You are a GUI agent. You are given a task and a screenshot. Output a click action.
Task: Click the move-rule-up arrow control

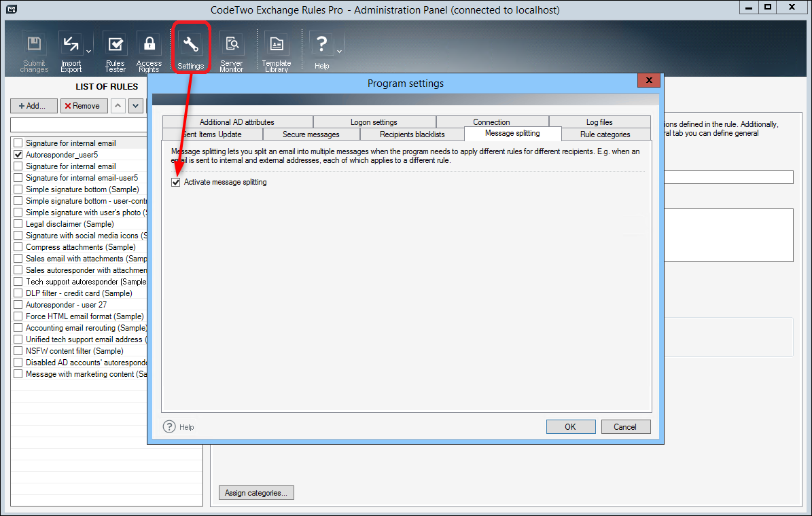tap(117, 106)
